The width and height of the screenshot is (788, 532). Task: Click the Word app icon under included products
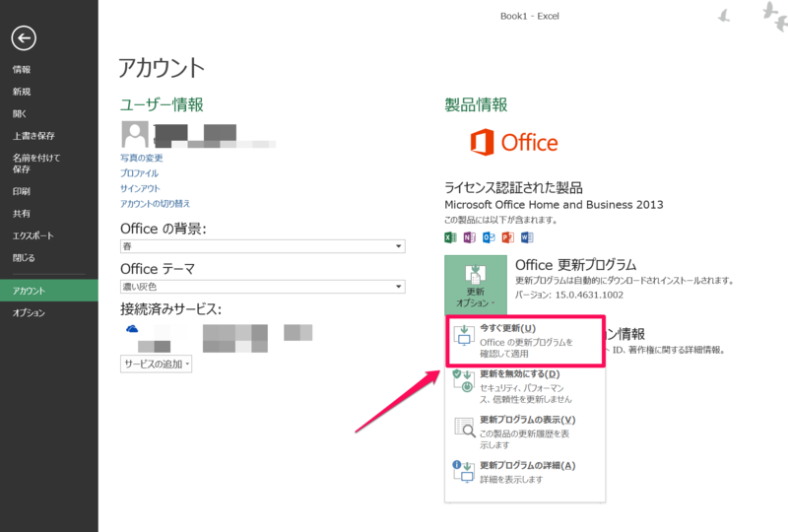527,237
